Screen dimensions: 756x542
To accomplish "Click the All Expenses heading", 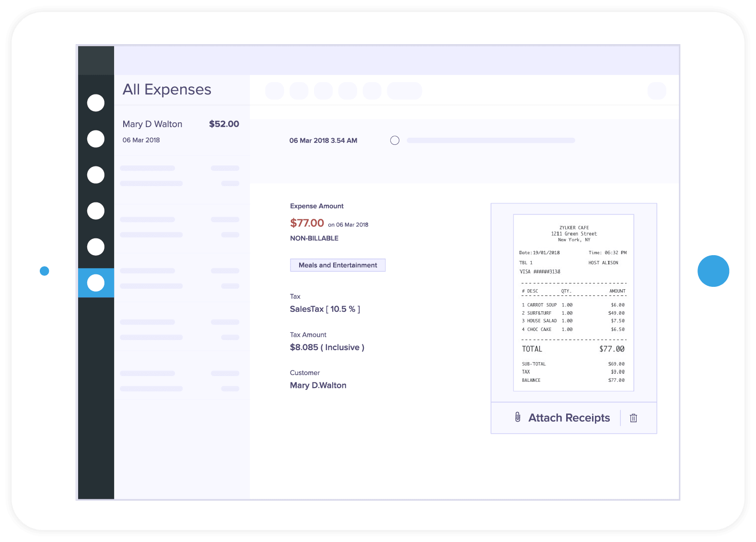I will click(167, 90).
